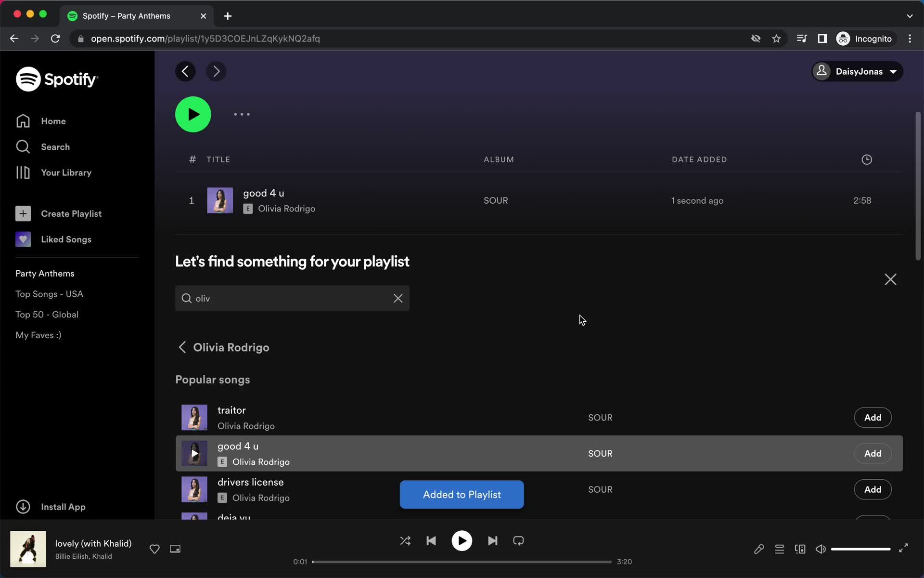This screenshot has height=578, width=924.
Task: Click the repeat toggle icon
Action: pyautogui.click(x=519, y=541)
